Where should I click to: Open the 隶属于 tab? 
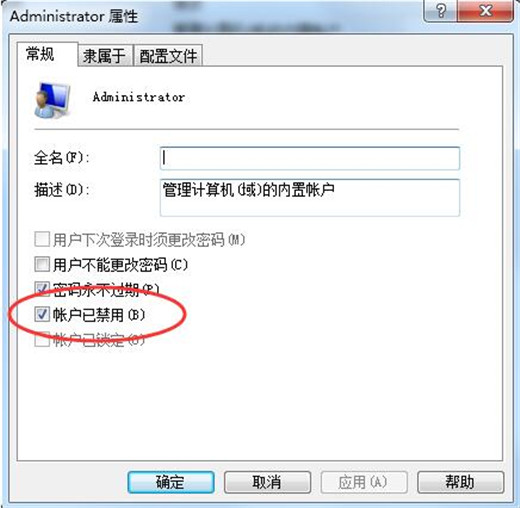pyautogui.click(x=104, y=56)
